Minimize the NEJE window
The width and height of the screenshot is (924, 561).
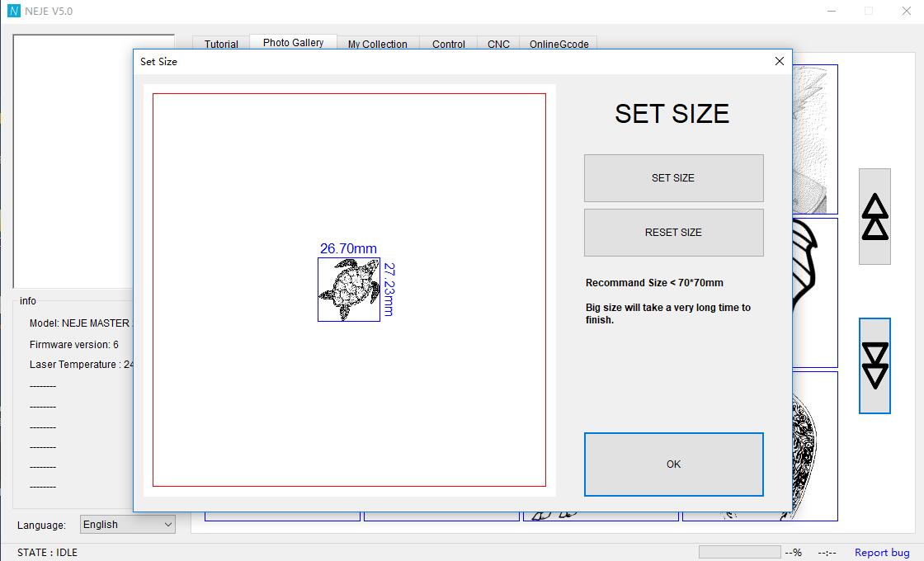pyautogui.click(x=832, y=12)
